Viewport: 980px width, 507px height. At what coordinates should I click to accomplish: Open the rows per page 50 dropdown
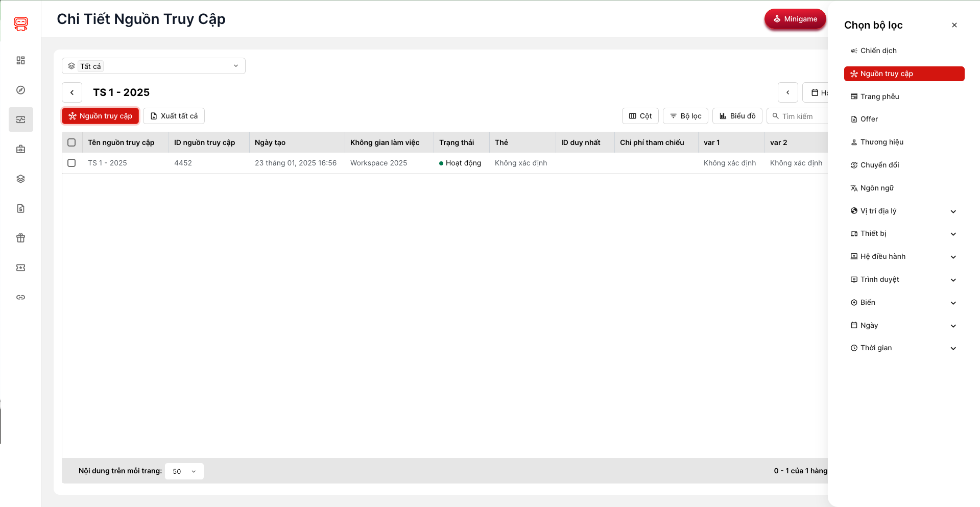(x=184, y=471)
